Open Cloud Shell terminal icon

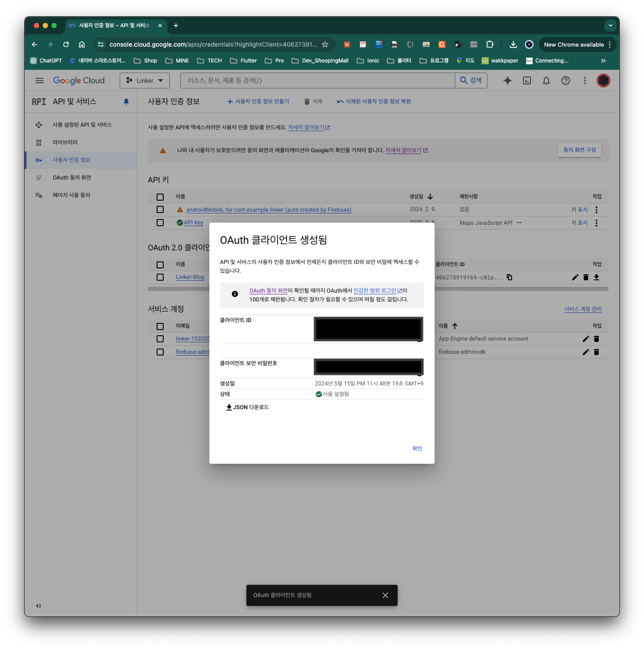coord(527,81)
